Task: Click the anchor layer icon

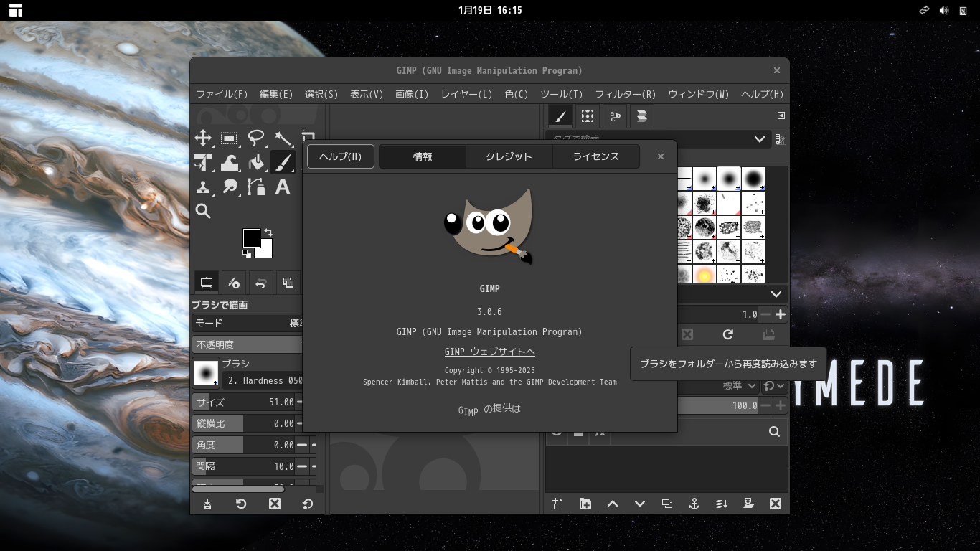Action: pyautogui.click(x=694, y=504)
